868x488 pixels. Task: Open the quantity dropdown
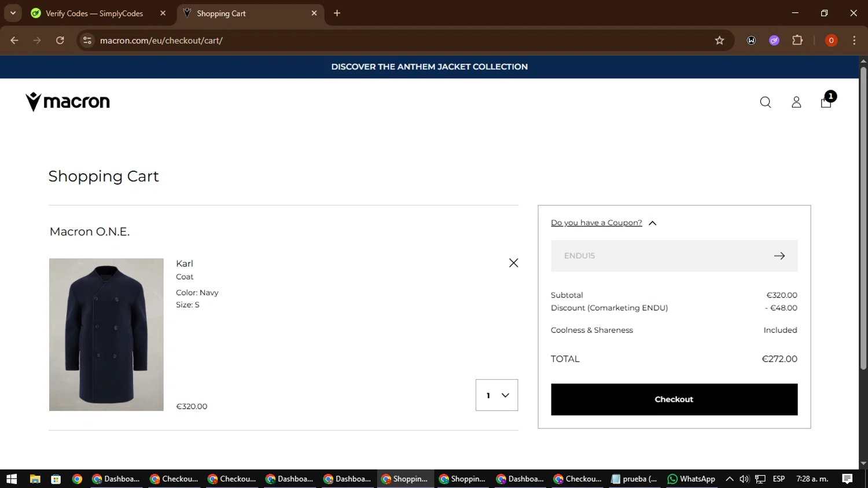pyautogui.click(x=496, y=395)
